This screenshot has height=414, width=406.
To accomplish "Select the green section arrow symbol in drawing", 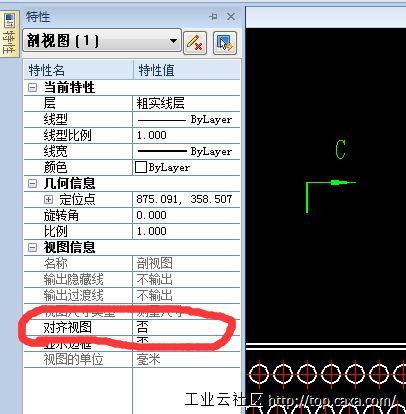I will pyautogui.click(x=331, y=197).
